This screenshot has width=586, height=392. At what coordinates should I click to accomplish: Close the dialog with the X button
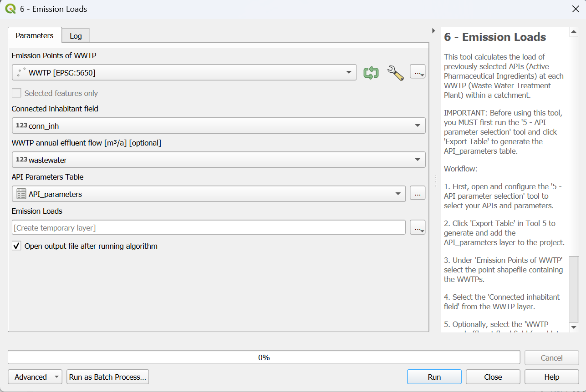(x=575, y=9)
